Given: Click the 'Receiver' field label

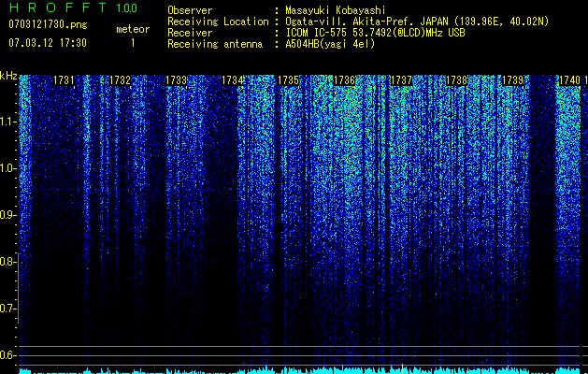Looking at the screenshot, I should 190,33.
